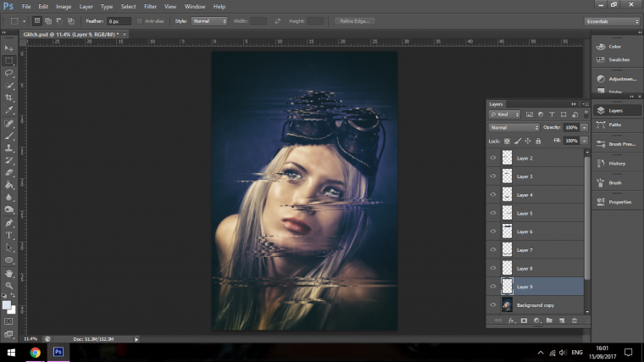
Task: Click Add layer style fx icon
Action: [x=511, y=320]
